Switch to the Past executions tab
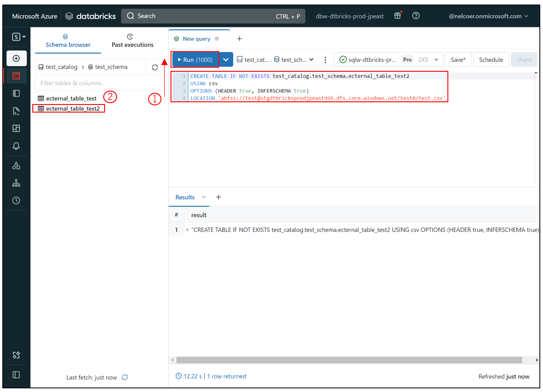Image resolution: width=543 pixels, height=392 pixels. [132, 41]
